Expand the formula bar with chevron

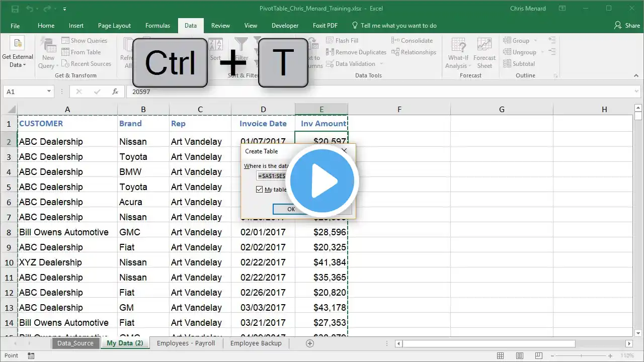636,92
